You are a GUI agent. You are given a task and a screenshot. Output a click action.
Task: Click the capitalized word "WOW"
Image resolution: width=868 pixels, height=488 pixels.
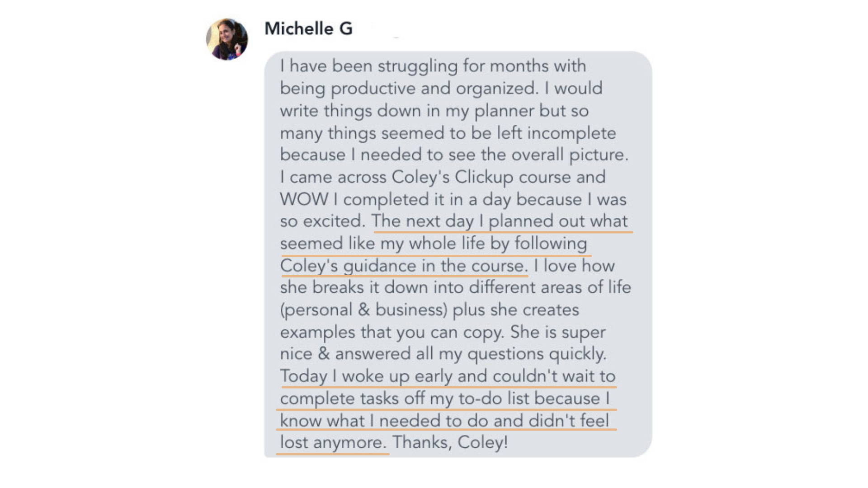pos(304,199)
